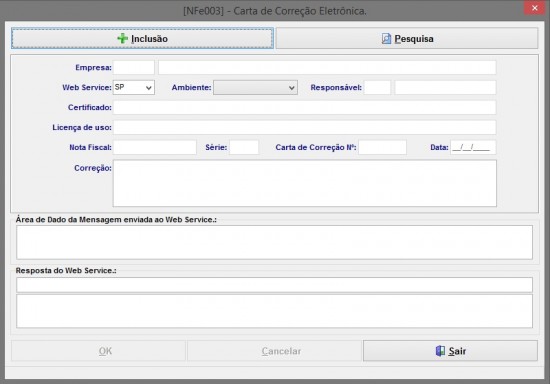Click the Série input field
The width and height of the screenshot is (550, 384).
tap(244, 147)
